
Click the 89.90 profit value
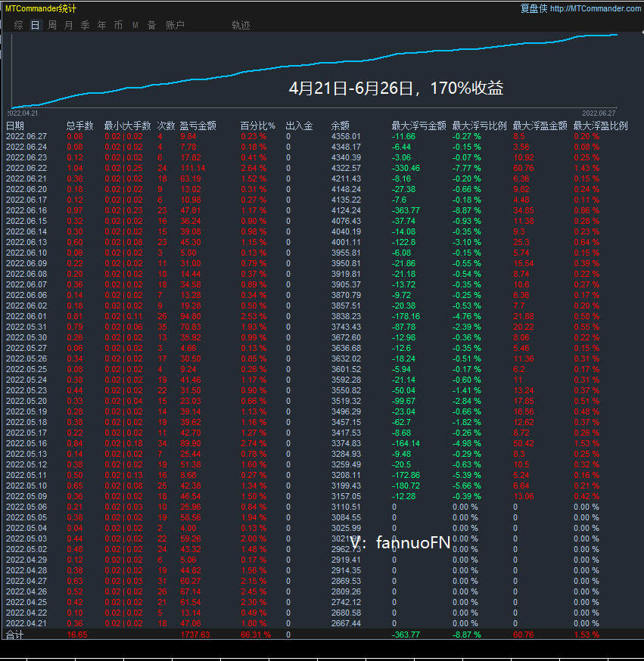click(x=191, y=443)
